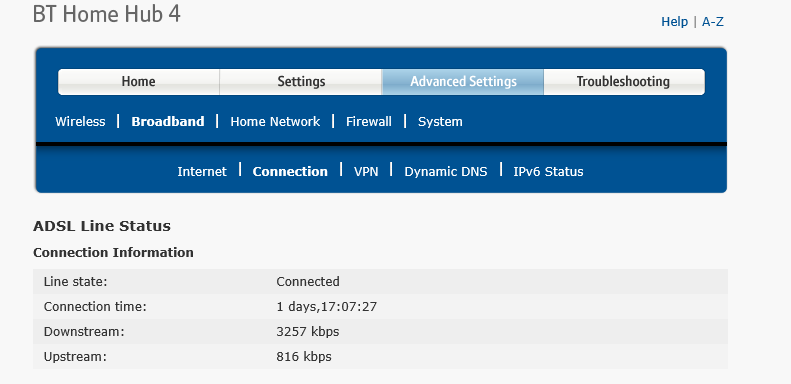
Task: Select the 3257 kbps value
Action: click(x=308, y=332)
